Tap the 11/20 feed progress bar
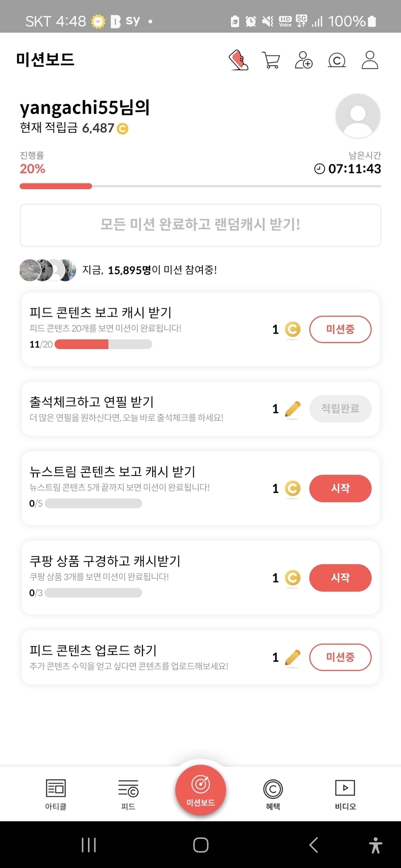The width and height of the screenshot is (401, 868). 103,344
